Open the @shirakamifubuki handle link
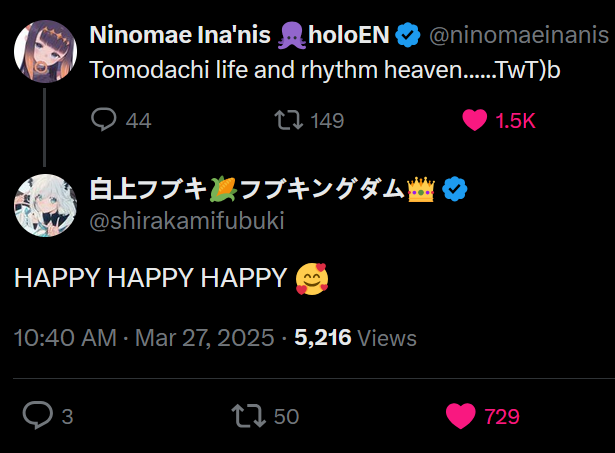The width and height of the screenshot is (615, 453). point(187,221)
